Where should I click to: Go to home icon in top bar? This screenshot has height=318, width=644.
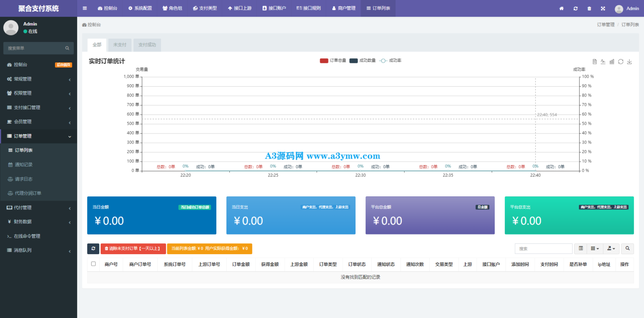561,8
